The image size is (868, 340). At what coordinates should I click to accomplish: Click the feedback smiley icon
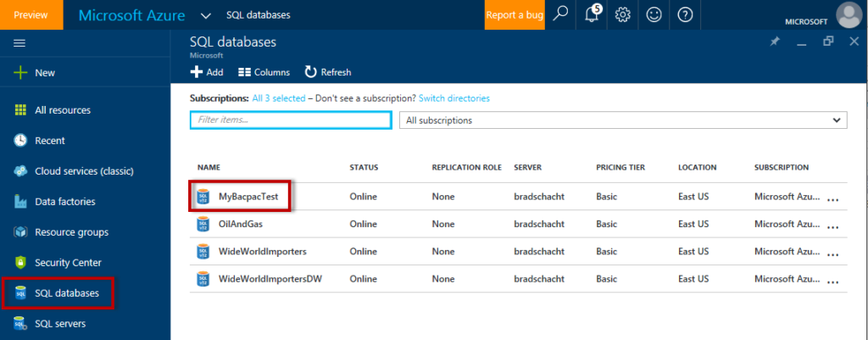654,15
